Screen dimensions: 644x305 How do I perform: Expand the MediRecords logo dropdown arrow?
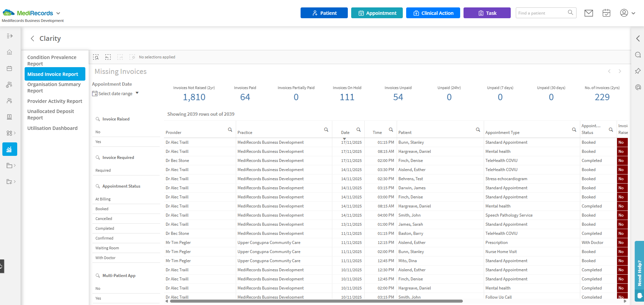click(x=58, y=13)
